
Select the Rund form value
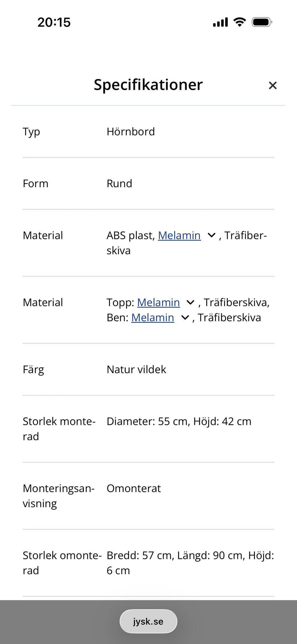pos(119,184)
